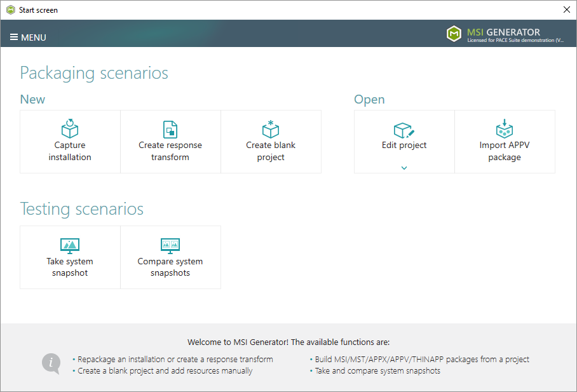577x392 pixels.
Task: Click the Create a blank project bullet text
Action: pos(165,370)
